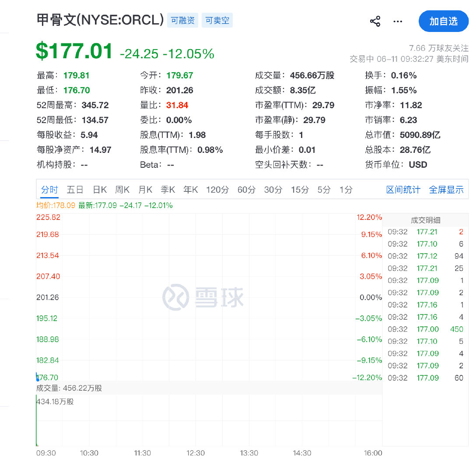The width and height of the screenshot is (476, 473).
Task: Click the trade row with volume 60
Action: (x=425, y=378)
